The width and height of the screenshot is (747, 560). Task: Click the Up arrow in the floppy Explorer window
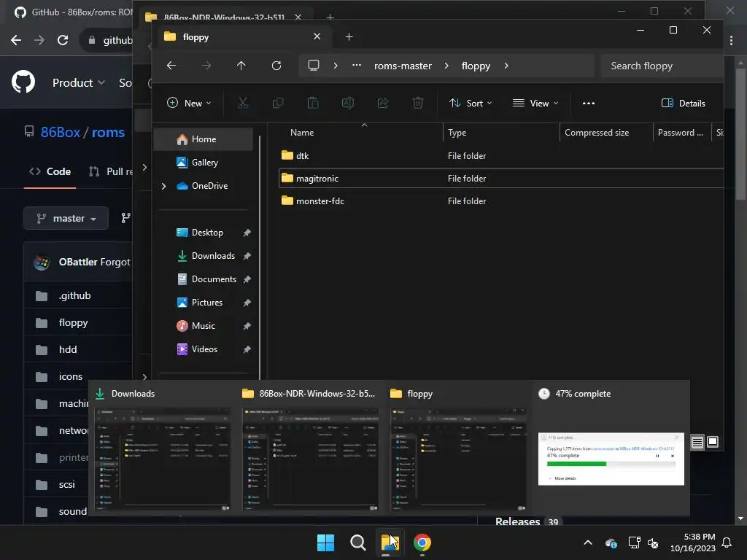[x=241, y=66]
